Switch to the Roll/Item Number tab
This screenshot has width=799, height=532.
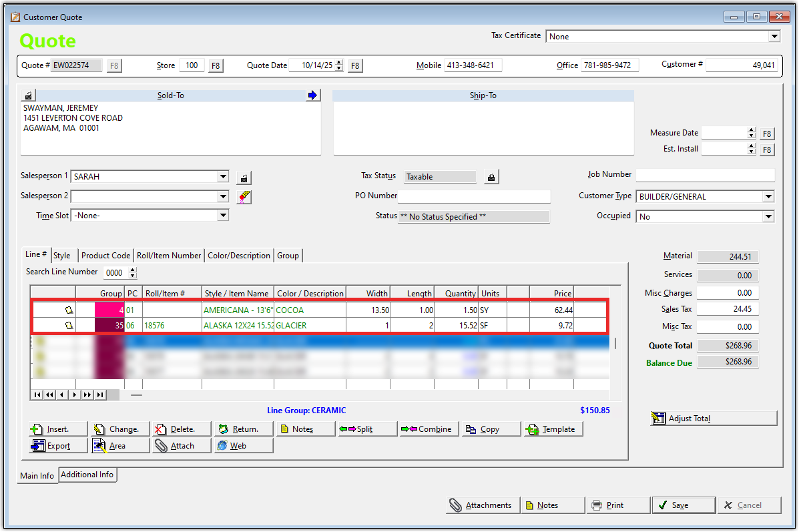pyautogui.click(x=169, y=256)
